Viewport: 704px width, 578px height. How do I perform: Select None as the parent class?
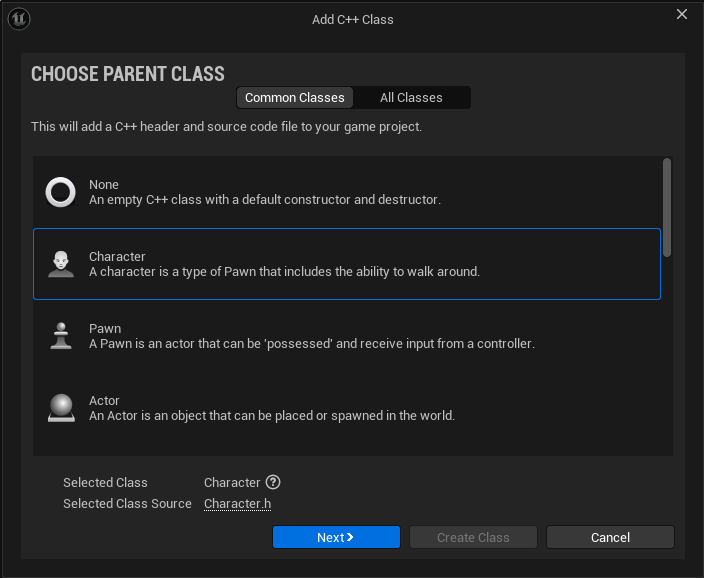click(x=350, y=192)
